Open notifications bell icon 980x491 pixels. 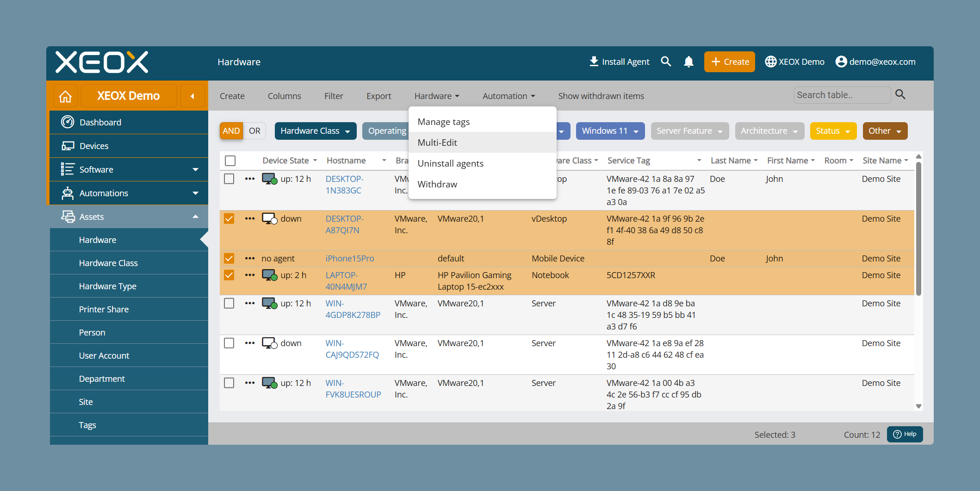(688, 62)
